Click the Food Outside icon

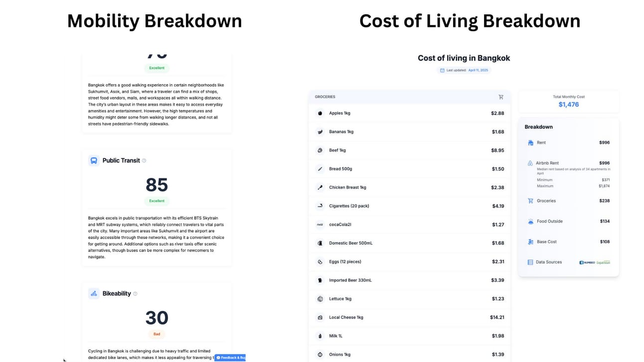[x=530, y=222]
